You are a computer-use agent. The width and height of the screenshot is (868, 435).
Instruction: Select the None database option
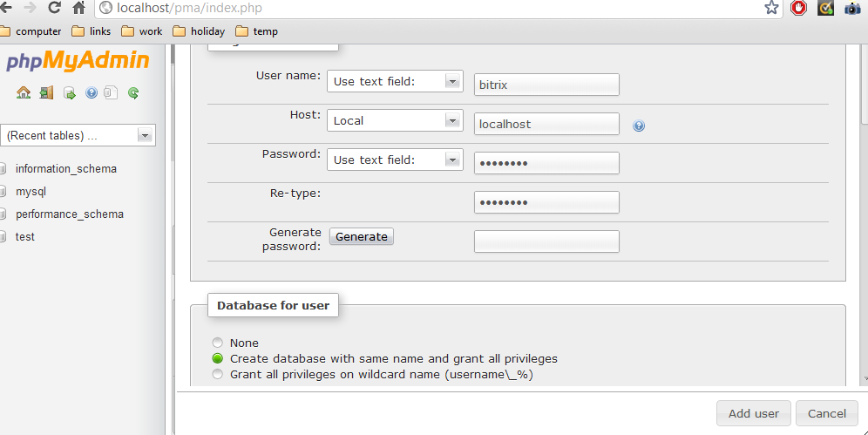218,343
